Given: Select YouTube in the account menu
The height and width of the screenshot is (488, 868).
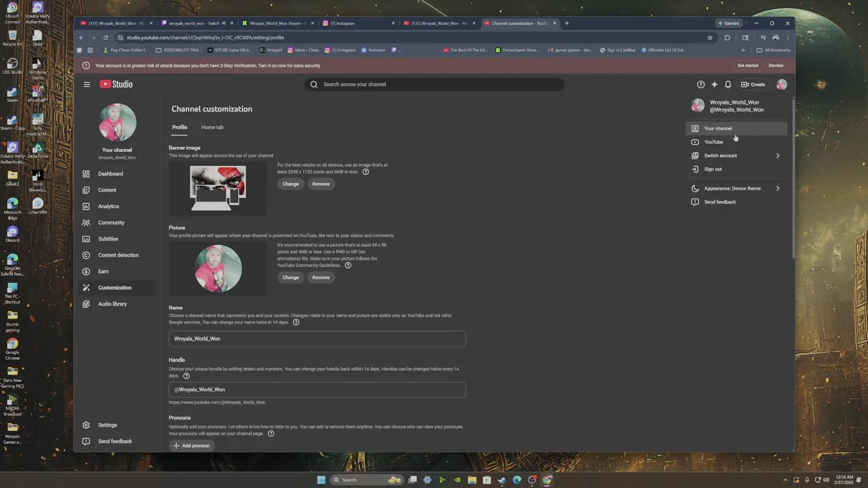Looking at the screenshot, I should pyautogui.click(x=736, y=142).
